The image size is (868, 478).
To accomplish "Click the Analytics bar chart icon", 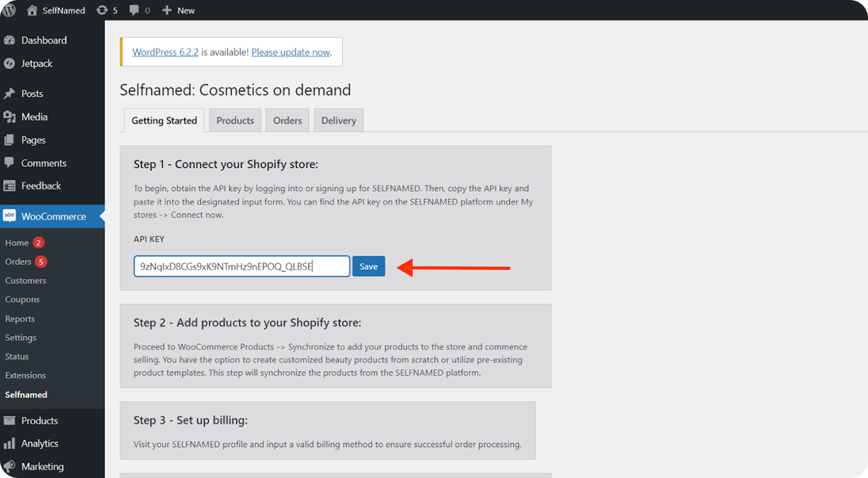I will (x=9, y=444).
